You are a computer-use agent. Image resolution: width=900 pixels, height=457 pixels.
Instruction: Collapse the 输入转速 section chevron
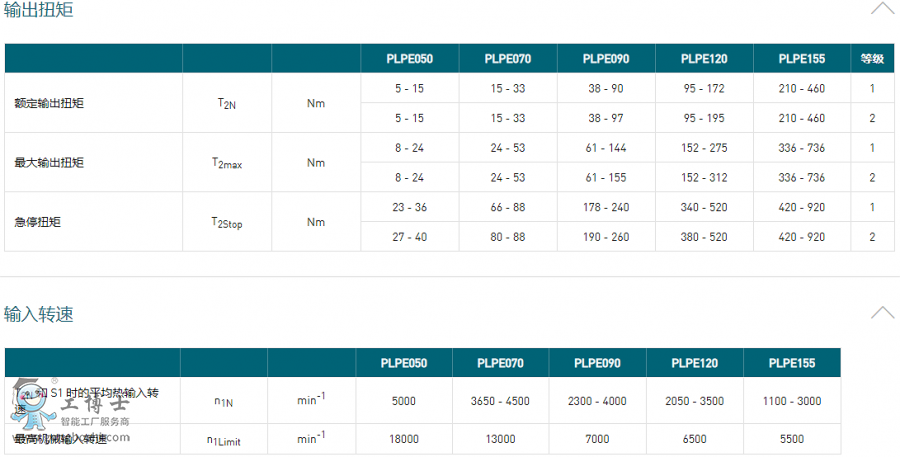[x=882, y=313]
